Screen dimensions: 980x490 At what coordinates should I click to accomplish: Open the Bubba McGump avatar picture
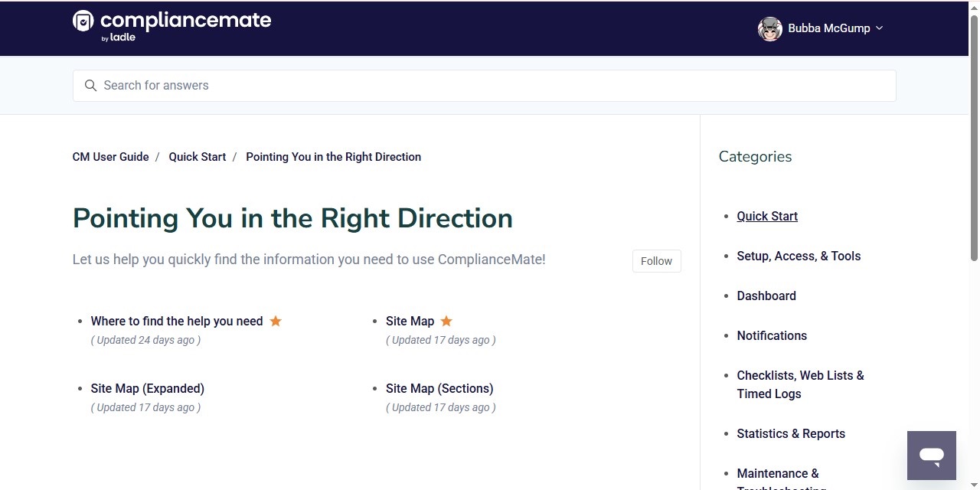pyautogui.click(x=770, y=28)
